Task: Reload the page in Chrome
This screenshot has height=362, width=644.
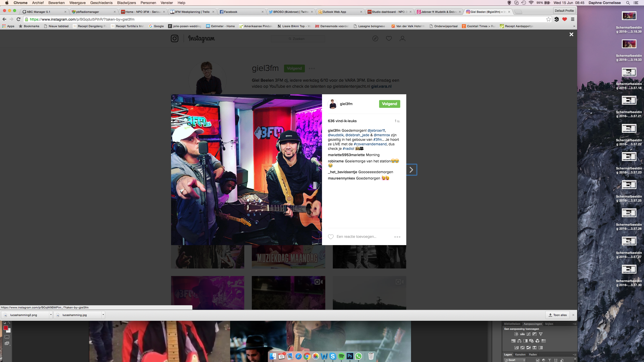Action: (x=18, y=19)
